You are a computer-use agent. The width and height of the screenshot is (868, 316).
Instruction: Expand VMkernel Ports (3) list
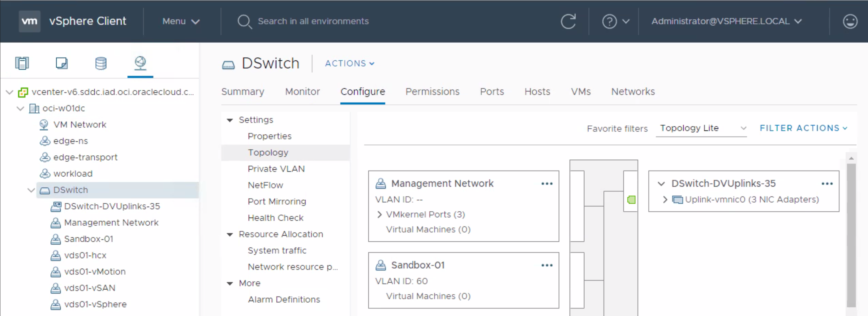380,214
